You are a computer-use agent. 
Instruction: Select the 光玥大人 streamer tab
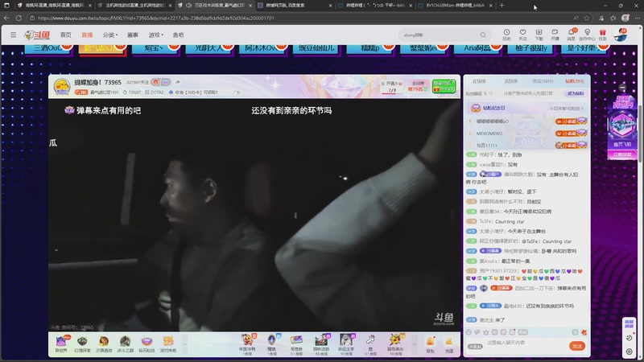pyautogui.click(x=209, y=49)
